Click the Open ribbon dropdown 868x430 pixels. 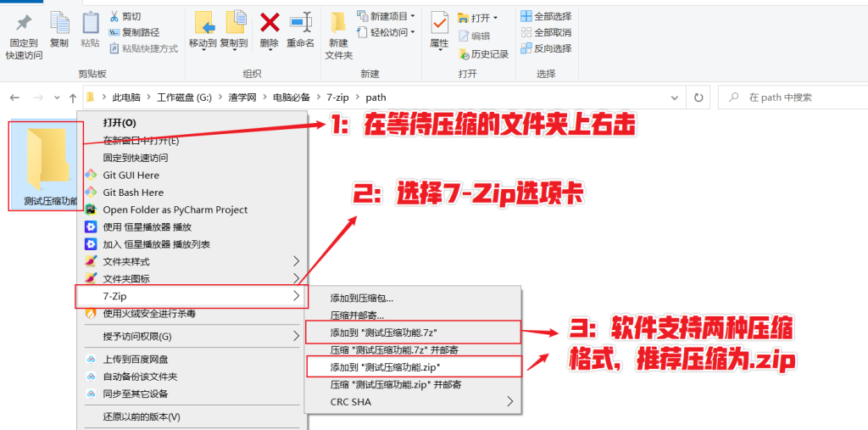tap(478, 18)
